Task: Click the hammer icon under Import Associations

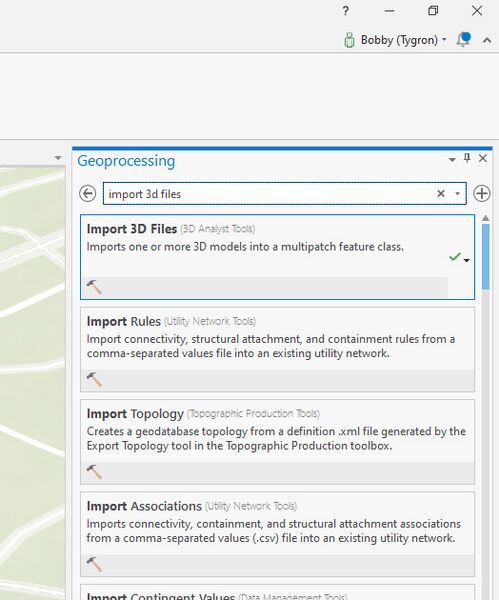Action: 94,564
